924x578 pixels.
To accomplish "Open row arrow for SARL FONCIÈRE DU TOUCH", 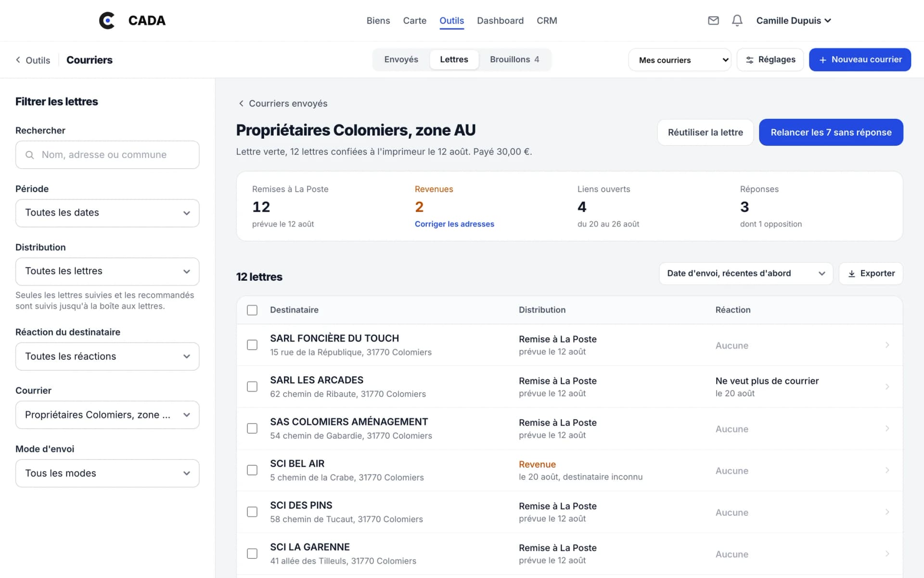I will point(887,345).
